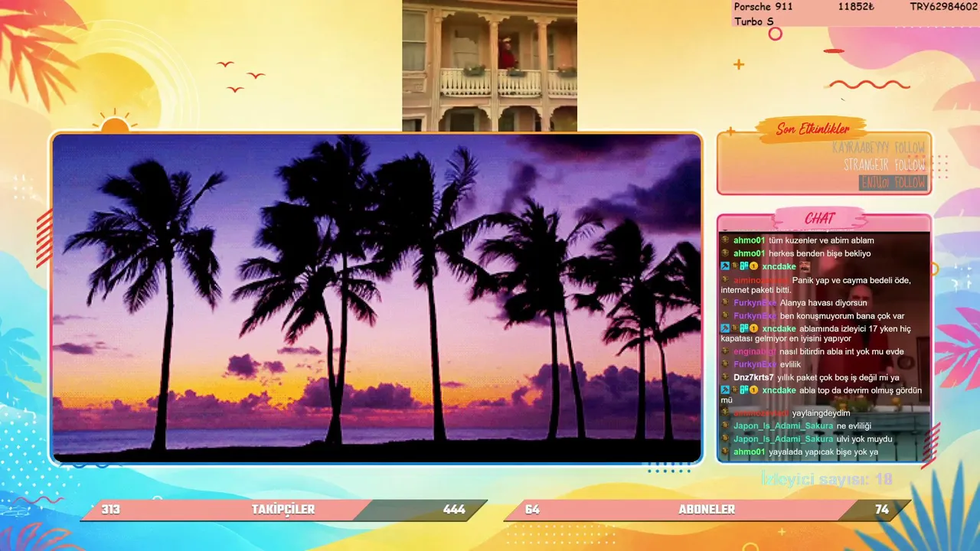Click the face emote in xncdake's message
The image size is (980, 551).
tap(805, 266)
